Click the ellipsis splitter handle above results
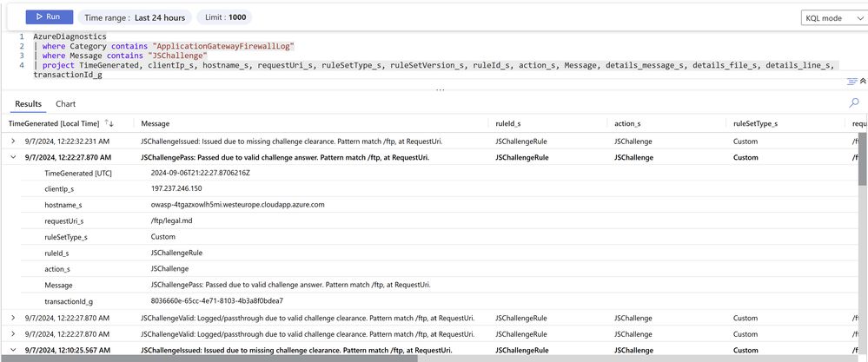The image size is (868, 362). pos(441,89)
